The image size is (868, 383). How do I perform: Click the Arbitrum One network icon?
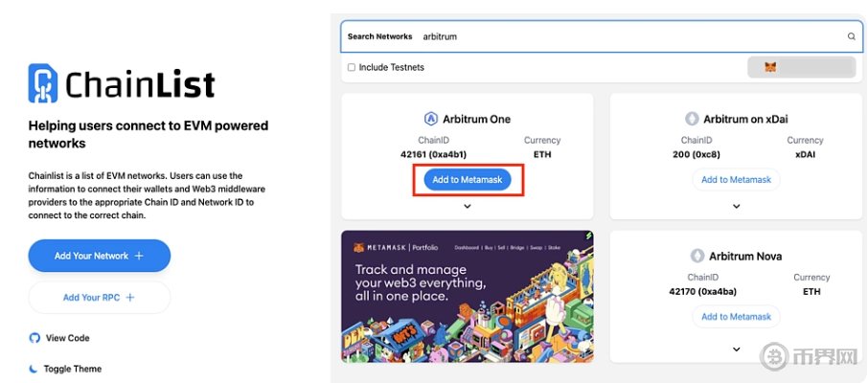[431, 120]
